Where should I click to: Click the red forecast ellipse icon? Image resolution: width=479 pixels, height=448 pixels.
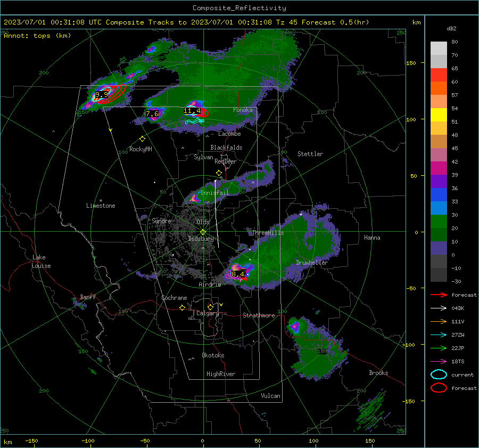439,388
